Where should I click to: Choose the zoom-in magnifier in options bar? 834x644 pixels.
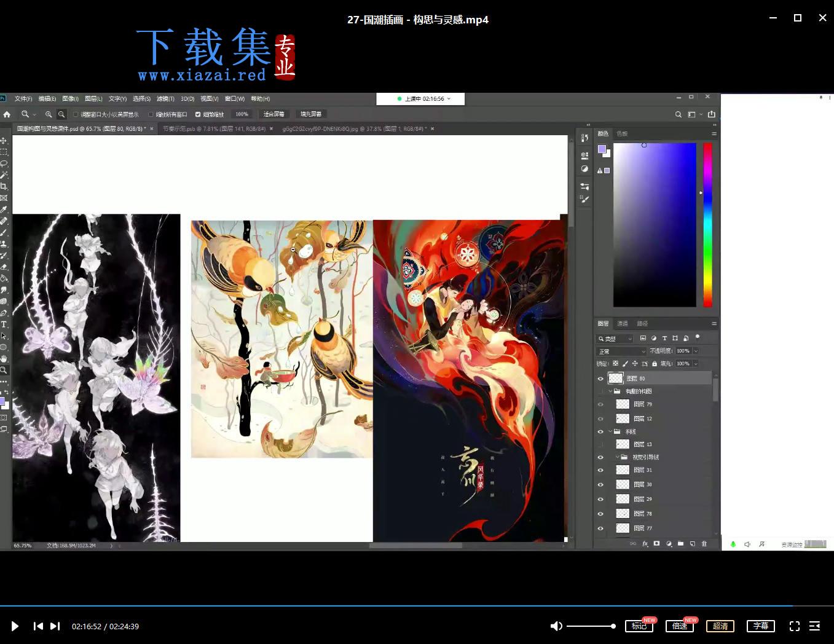tap(49, 114)
